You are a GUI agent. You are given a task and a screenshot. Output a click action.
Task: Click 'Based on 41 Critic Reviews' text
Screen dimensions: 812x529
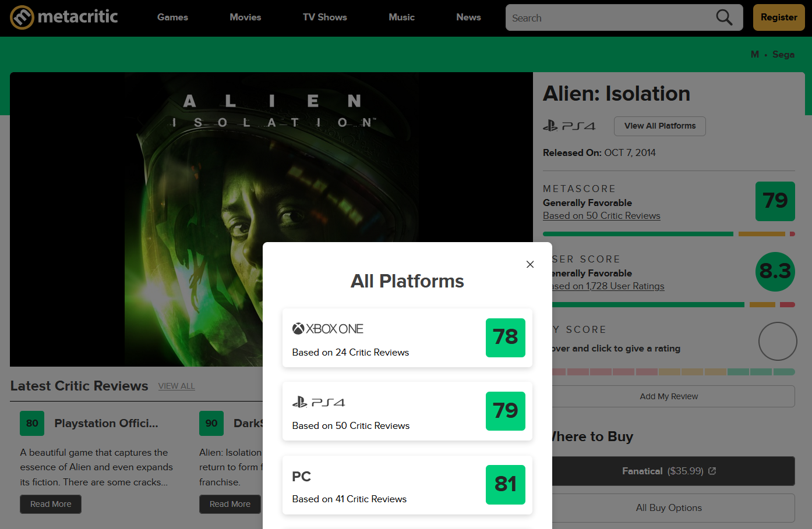(x=349, y=499)
